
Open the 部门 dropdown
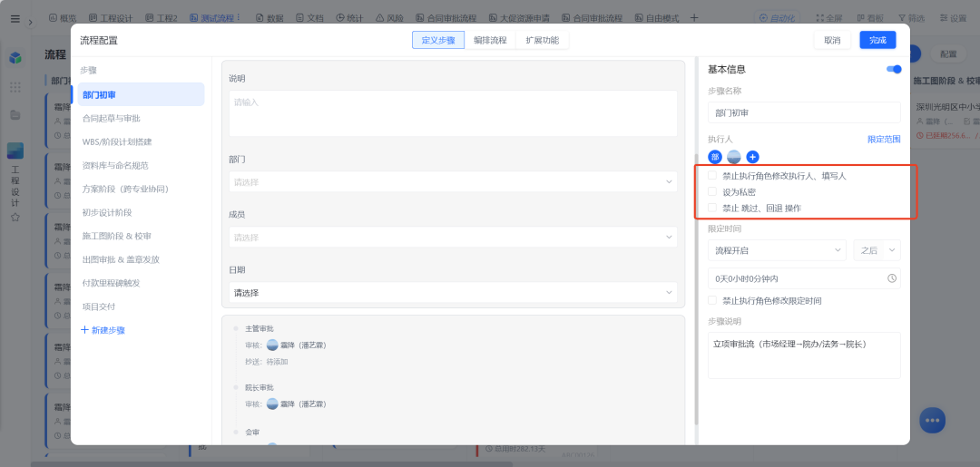pyautogui.click(x=453, y=181)
